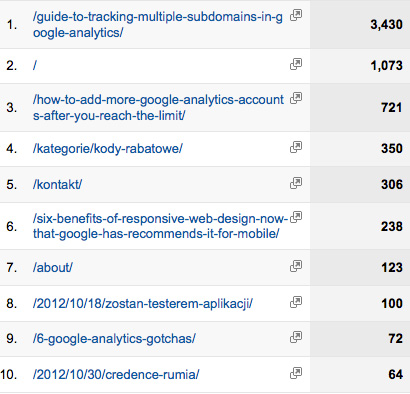410x394 pixels.
Task: Select the 72 value cell
Action: pos(395,339)
